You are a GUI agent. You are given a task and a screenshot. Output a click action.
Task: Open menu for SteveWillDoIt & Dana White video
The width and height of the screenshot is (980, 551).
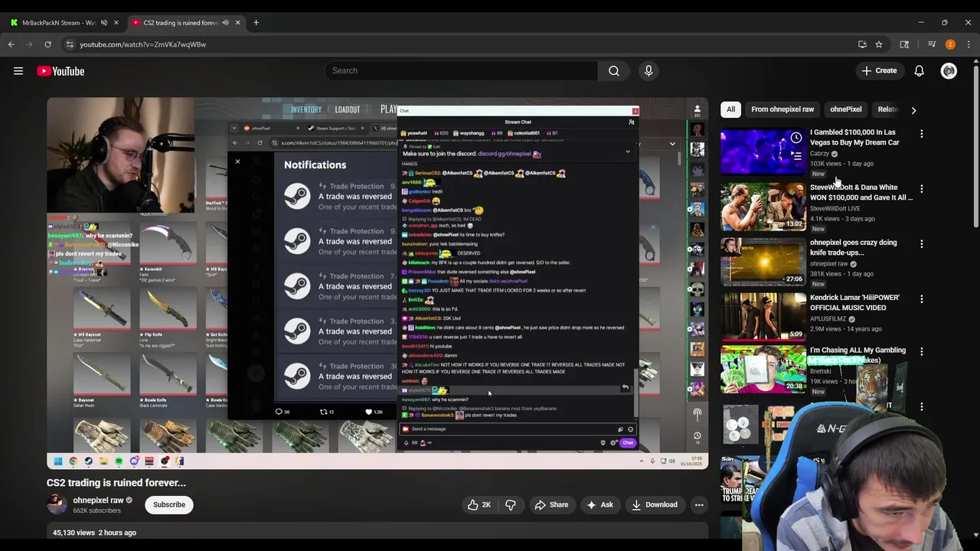[x=922, y=189]
